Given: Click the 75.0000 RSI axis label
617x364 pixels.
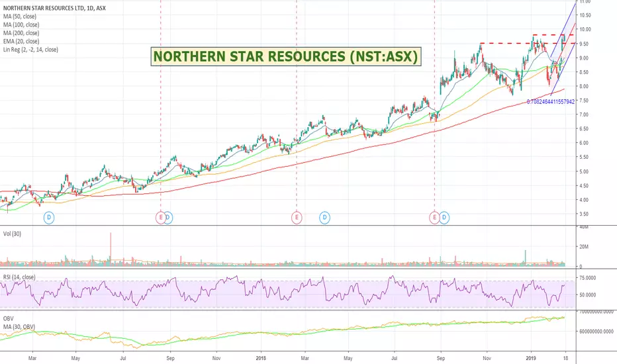Looking at the screenshot, I should (x=588, y=278).
